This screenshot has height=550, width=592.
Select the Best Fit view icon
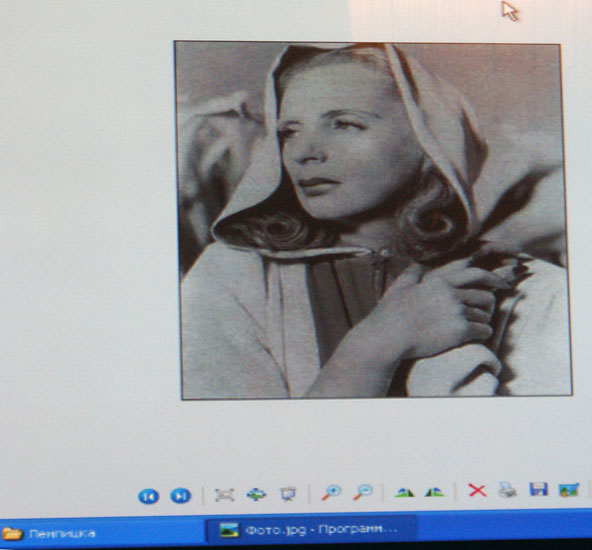click(x=225, y=495)
